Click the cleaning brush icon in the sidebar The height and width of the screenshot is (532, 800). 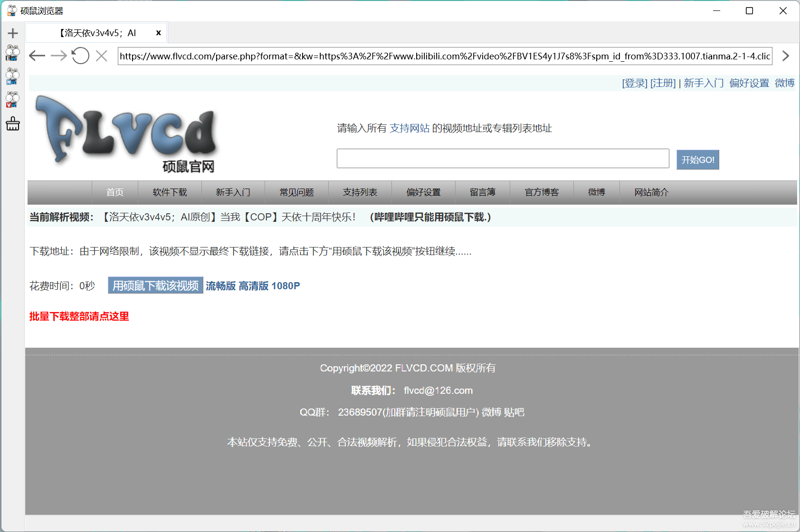(13, 123)
